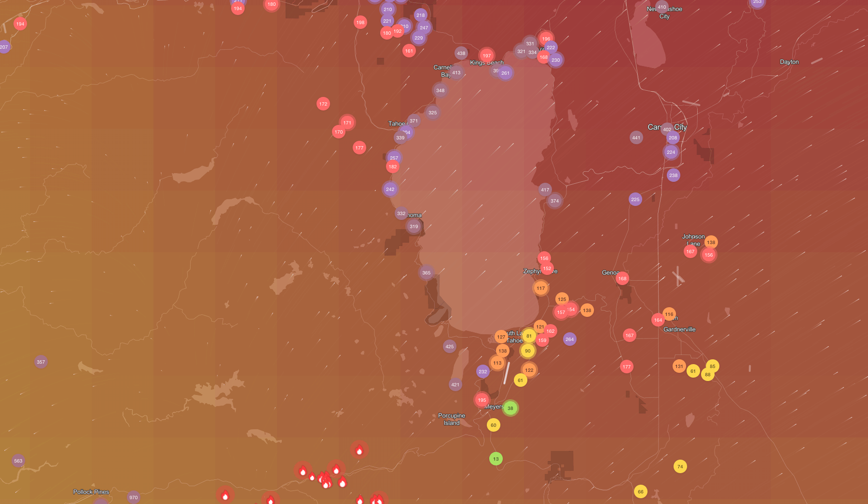Click the sensor marker reading 441
Image resolution: width=868 pixels, height=504 pixels.
(x=636, y=137)
